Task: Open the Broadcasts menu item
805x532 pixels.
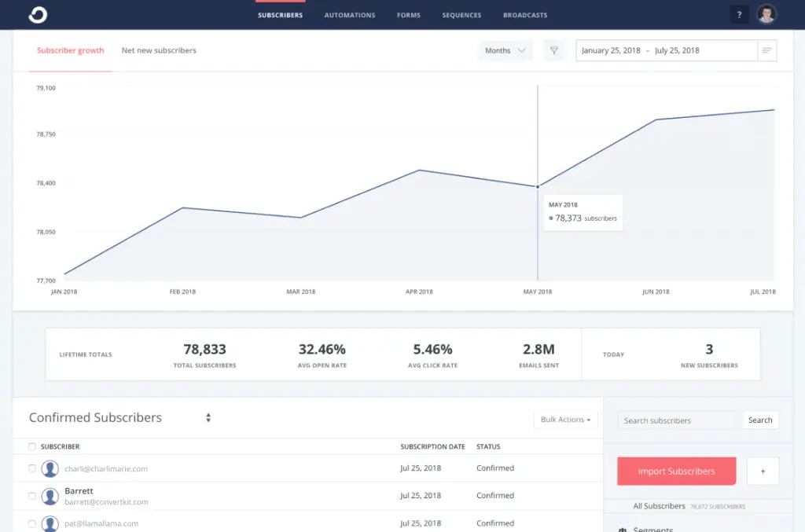Action: [x=525, y=14]
